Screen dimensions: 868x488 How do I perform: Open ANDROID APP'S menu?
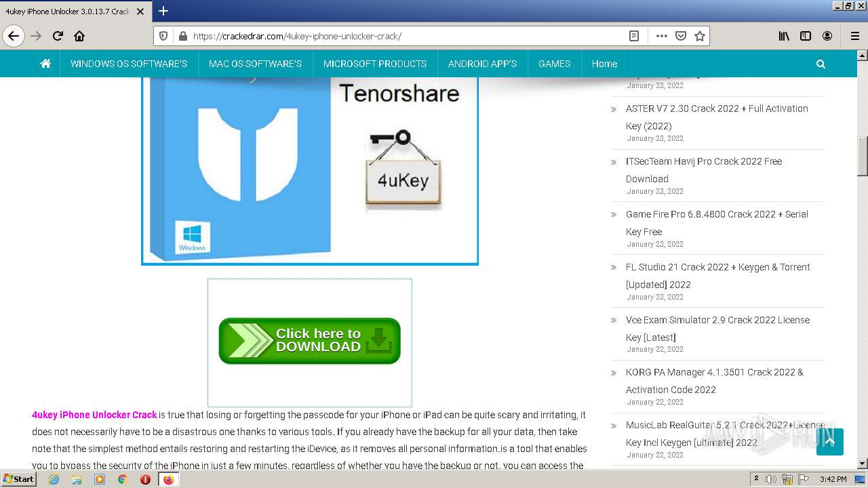tap(482, 64)
